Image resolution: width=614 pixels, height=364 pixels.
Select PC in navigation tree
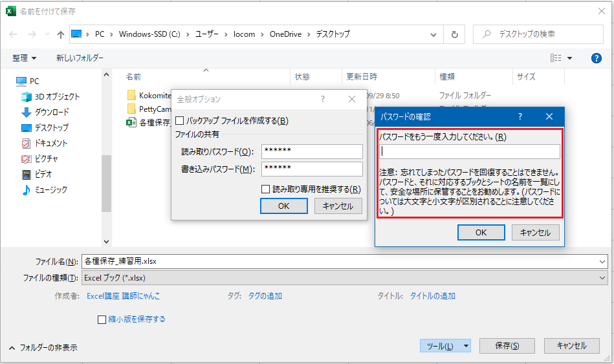pos(27,81)
